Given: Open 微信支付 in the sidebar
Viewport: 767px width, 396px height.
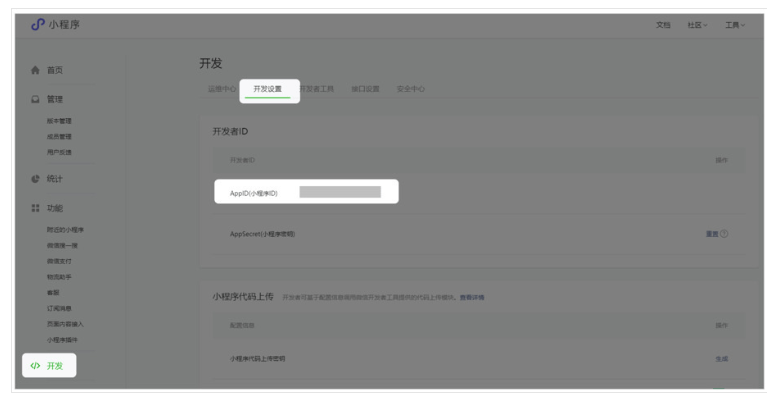Looking at the screenshot, I should [x=59, y=261].
